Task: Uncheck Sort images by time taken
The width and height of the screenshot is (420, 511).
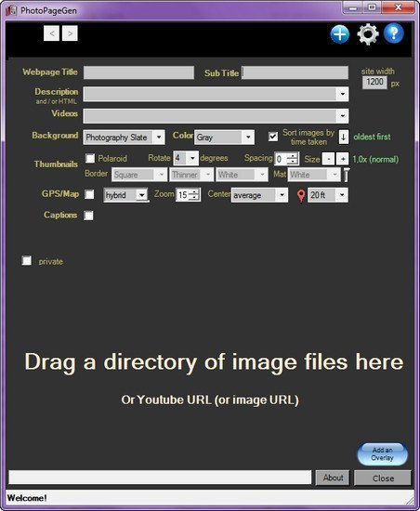Action: point(273,137)
